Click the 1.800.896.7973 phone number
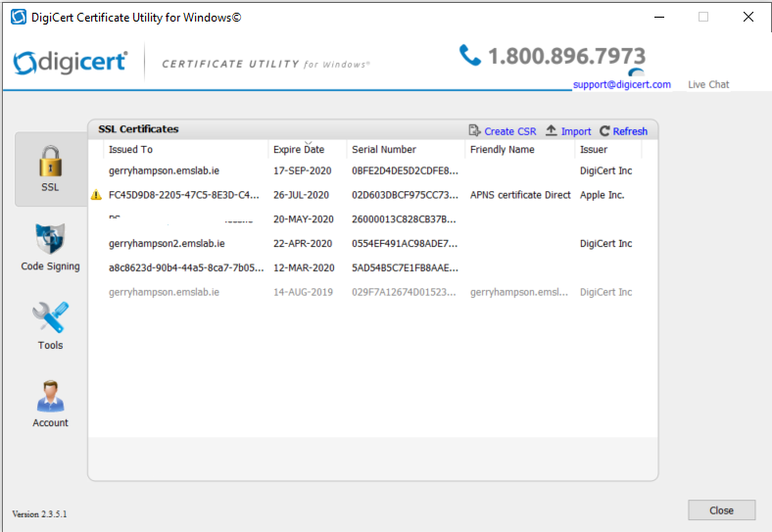This screenshot has width=772, height=532. coord(566,56)
